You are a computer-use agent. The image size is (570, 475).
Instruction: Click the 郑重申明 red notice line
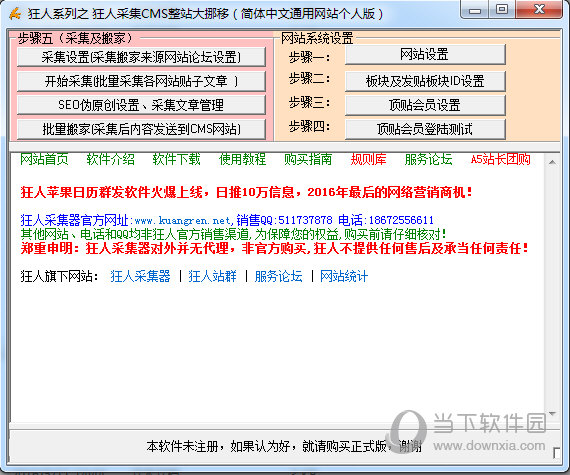(274, 248)
